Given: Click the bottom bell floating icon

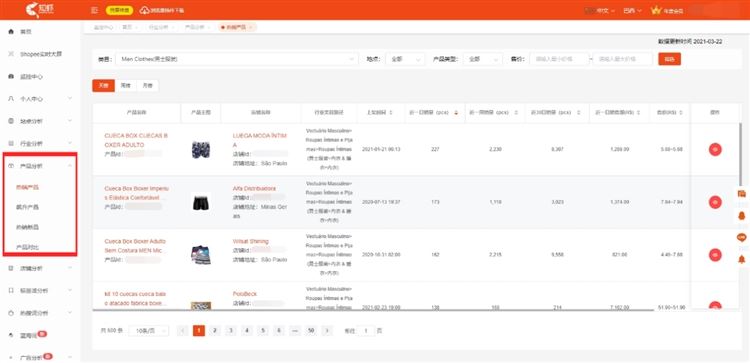Looking at the screenshot, I should pos(742,259).
